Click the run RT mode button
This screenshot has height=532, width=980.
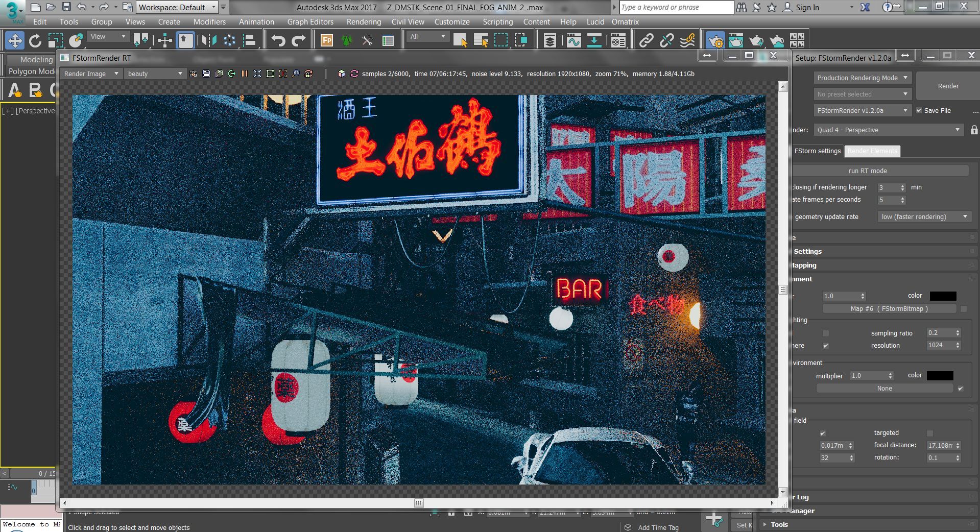868,171
